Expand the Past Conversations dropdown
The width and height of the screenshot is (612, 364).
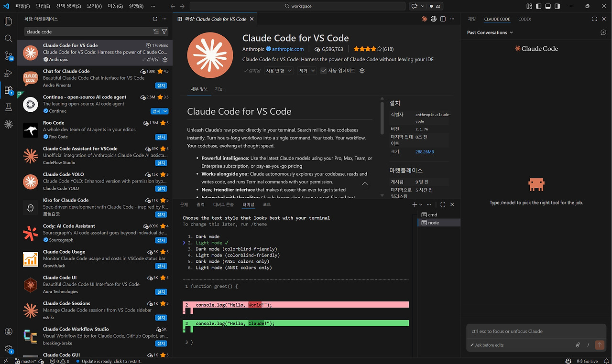490,32
